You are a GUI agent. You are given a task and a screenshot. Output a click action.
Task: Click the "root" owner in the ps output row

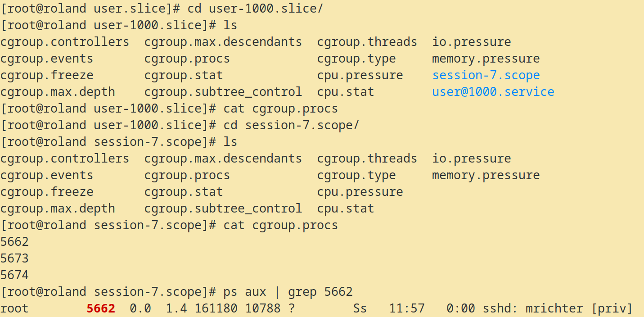[x=14, y=308]
